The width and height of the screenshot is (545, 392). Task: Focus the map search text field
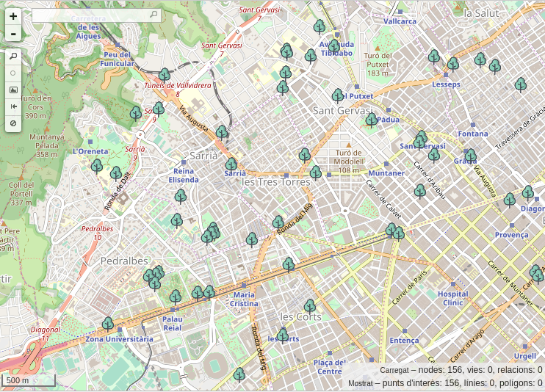coord(88,15)
